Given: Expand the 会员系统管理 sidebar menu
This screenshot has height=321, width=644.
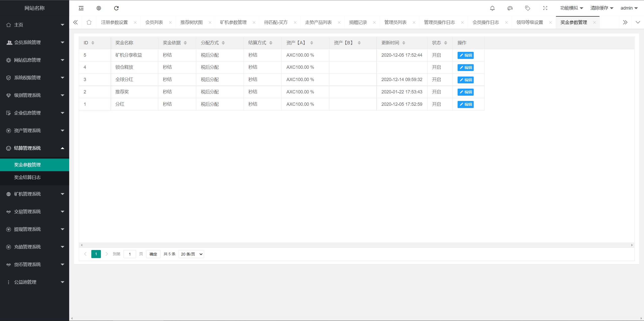Looking at the screenshot, I should tap(34, 42).
